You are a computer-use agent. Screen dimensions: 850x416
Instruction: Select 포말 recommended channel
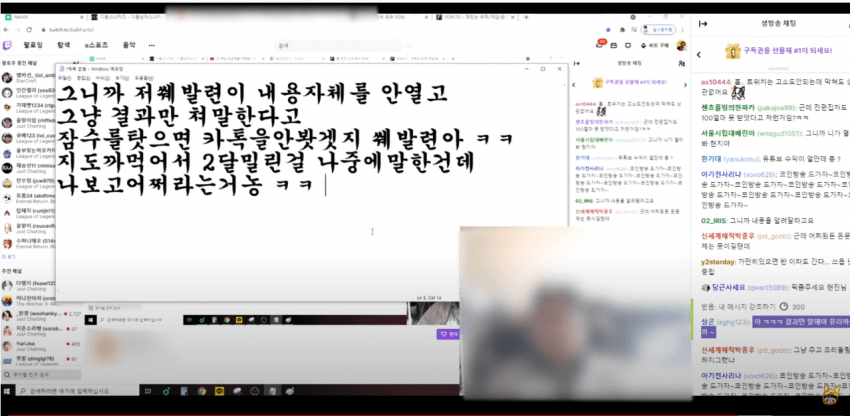click(41, 361)
